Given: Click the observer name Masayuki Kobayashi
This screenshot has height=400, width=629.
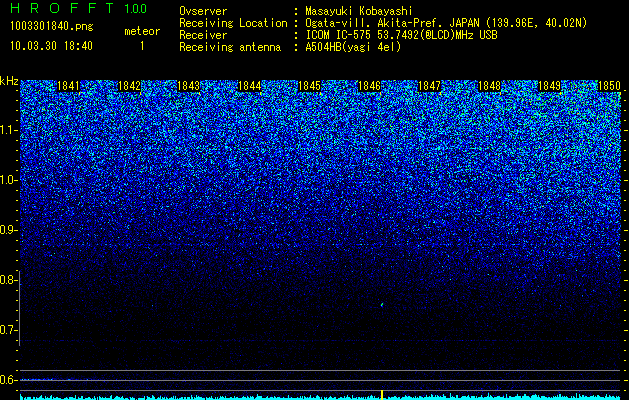Looking at the screenshot, I should (x=359, y=11).
